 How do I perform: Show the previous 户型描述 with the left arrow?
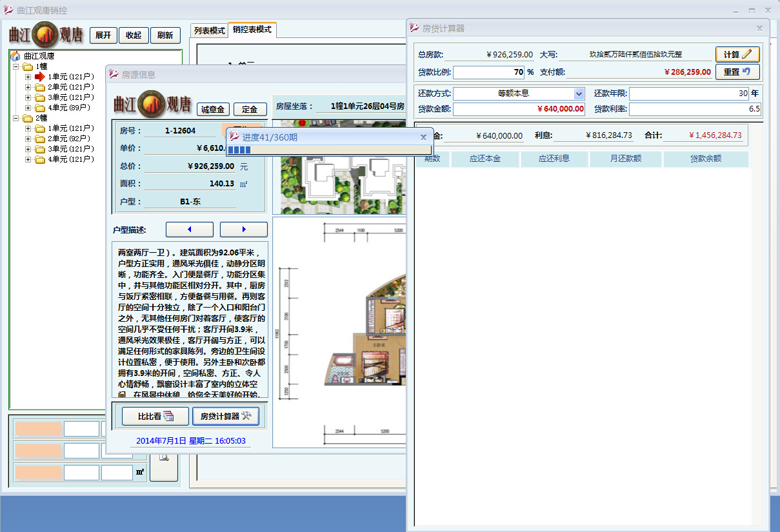pyautogui.click(x=190, y=230)
